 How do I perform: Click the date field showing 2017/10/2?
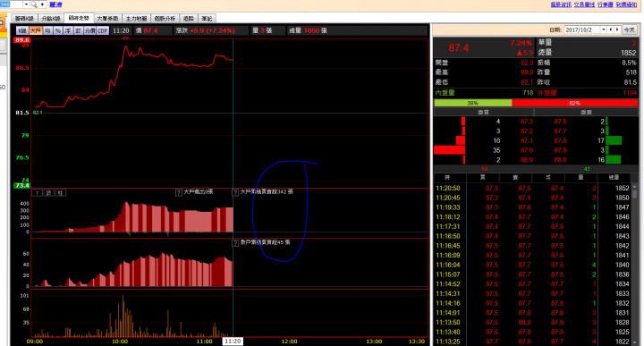pyautogui.click(x=582, y=30)
